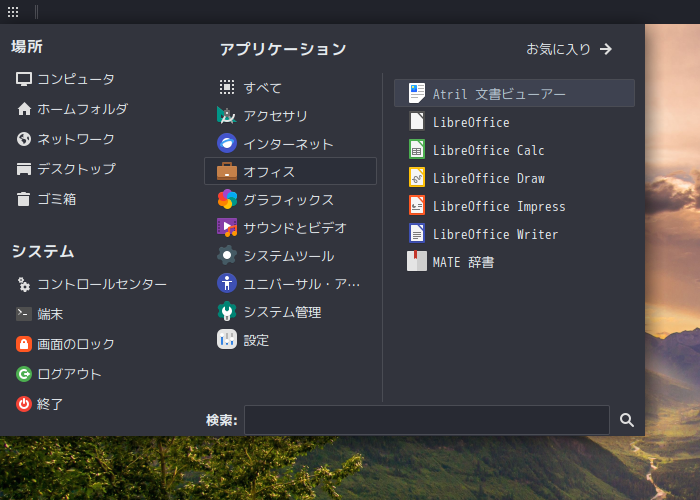Click the Atril 文書ビューアー app icon
This screenshot has width=700, height=500.
(x=417, y=93)
